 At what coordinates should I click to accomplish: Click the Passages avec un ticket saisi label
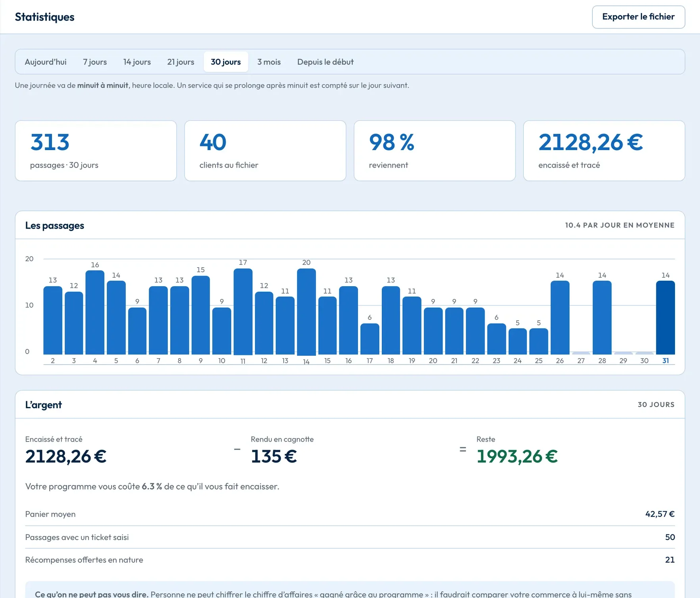pos(77,537)
